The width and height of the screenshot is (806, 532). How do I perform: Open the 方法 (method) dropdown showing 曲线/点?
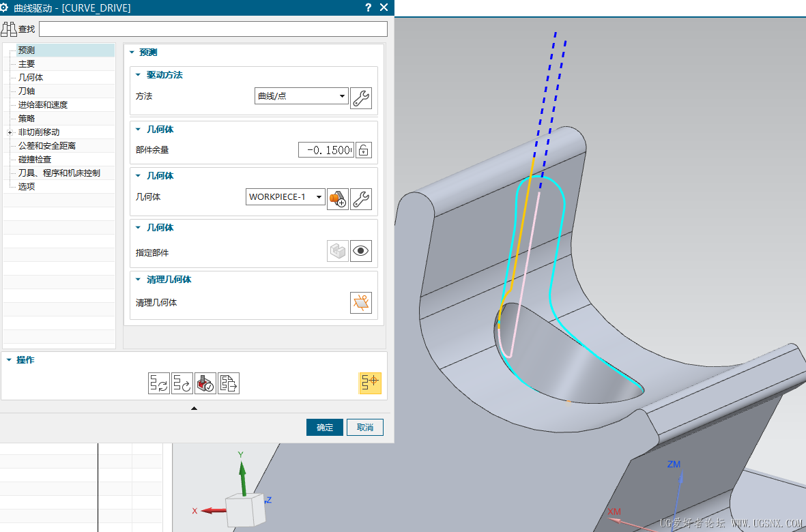[301, 96]
